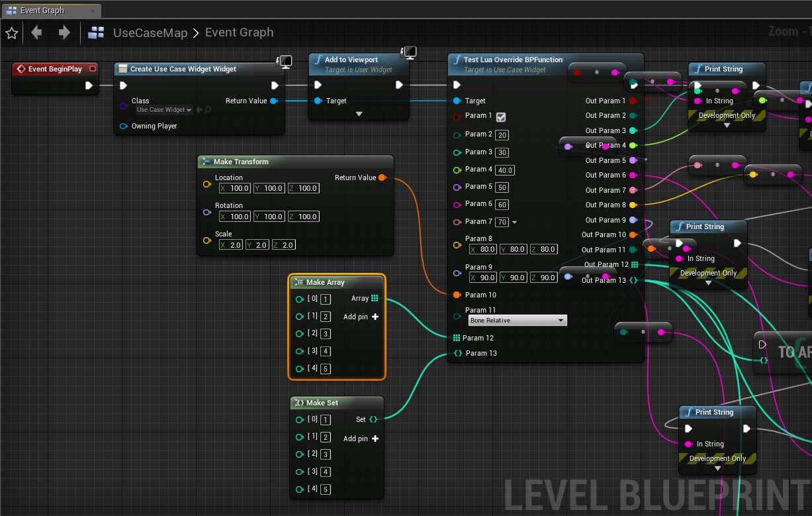Close the Event Graph tab
The height and width of the screenshot is (516, 812).
tap(92, 11)
